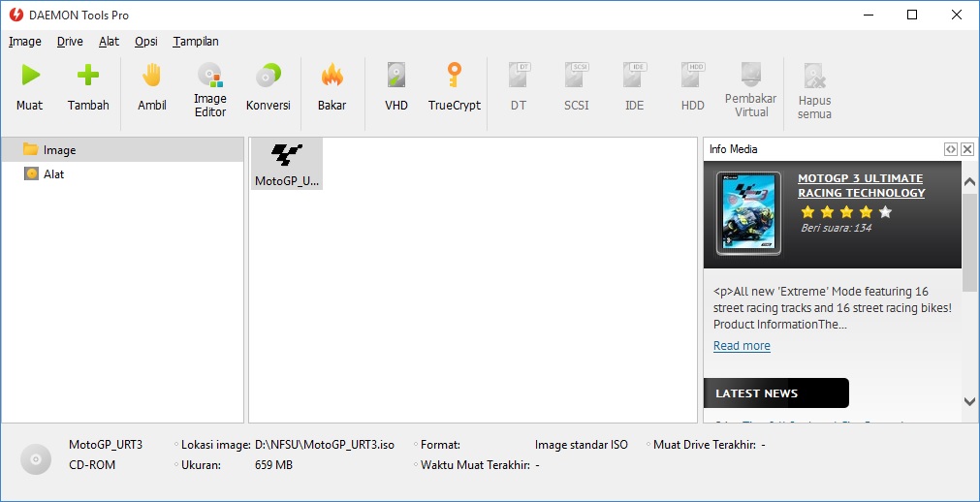This screenshot has height=502, width=980.
Task: Click Info Media scrollbar up arrow
Action: pyautogui.click(x=969, y=182)
